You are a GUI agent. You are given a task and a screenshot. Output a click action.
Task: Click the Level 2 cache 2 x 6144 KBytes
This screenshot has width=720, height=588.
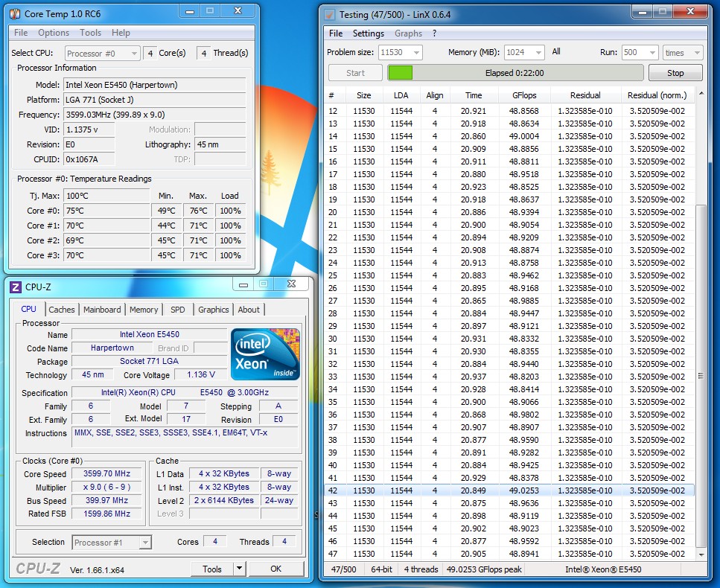tap(224, 500)
